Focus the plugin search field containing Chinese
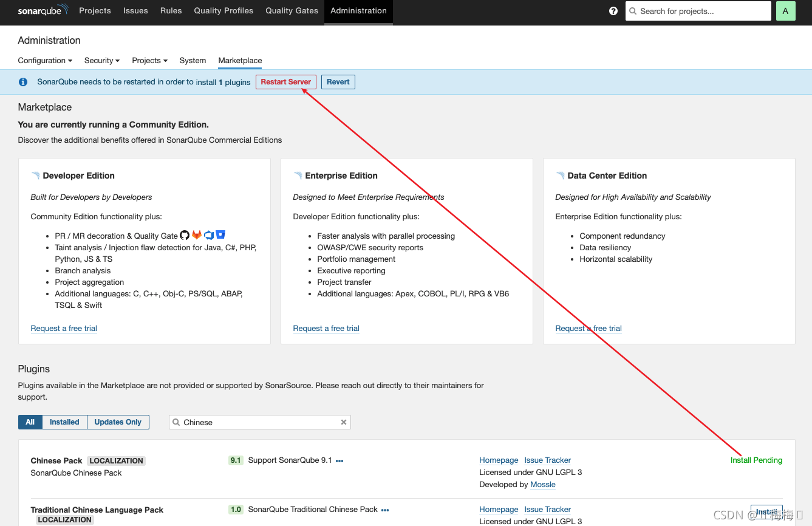The height and width of the screenshot is (526, 812). [260, 422]
